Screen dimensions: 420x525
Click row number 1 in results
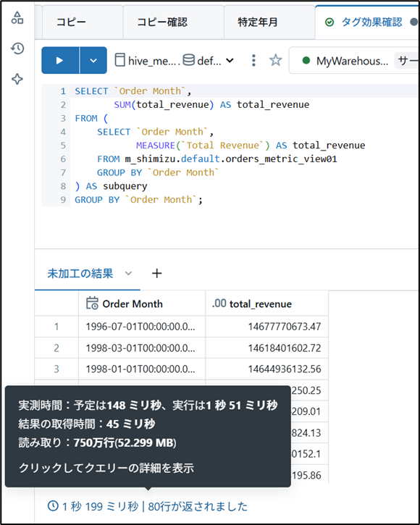click(56, 327)
